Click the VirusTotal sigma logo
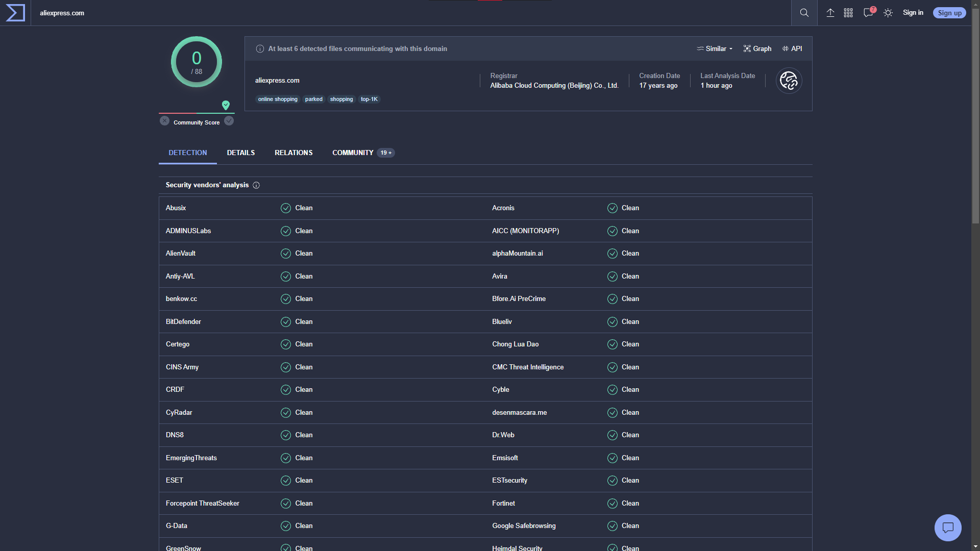Image resolution: width=980 pixels, height=551 pixels. pyautogui.click(x=15, y=13)
